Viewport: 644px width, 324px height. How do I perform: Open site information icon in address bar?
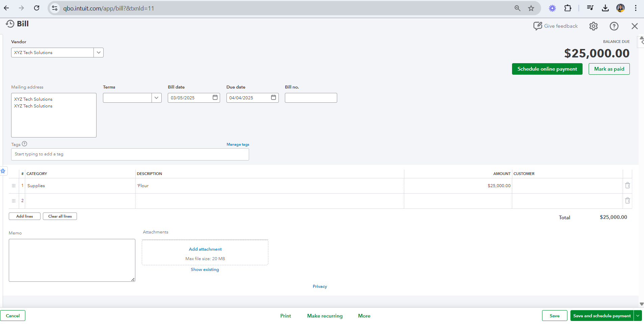coord(55,8)
